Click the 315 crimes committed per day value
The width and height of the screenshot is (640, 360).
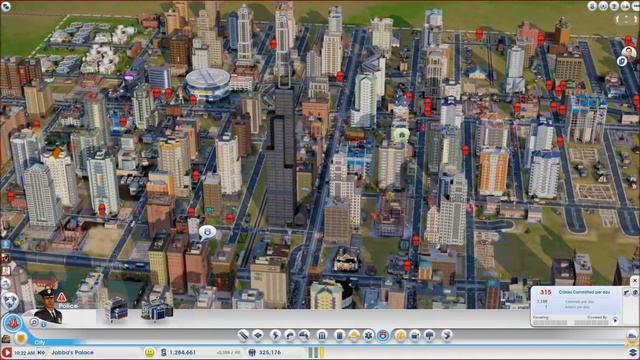[546, 292]
